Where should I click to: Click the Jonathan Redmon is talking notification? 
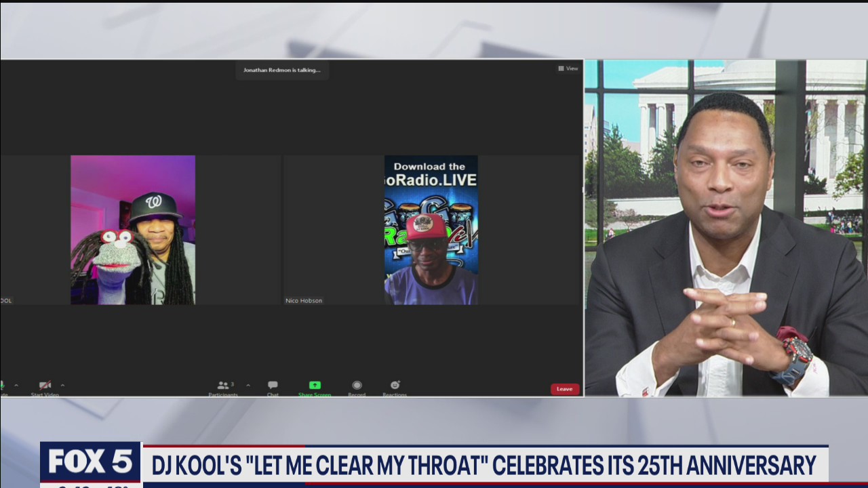click(x=282, y=70)
